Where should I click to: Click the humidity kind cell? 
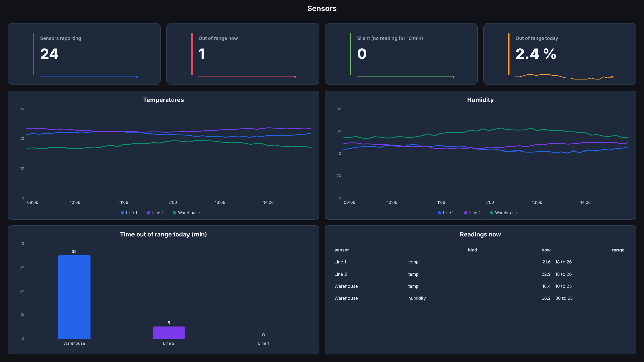417,298
